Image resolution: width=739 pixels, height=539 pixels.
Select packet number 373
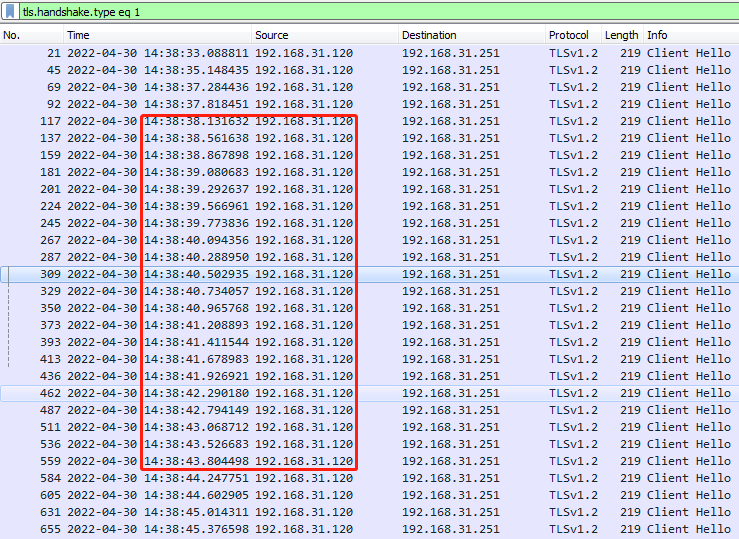[x=370, y=325]
